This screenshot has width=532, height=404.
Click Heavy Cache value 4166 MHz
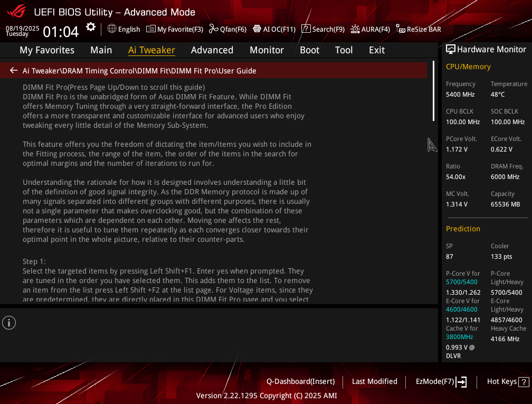[505, 339]
